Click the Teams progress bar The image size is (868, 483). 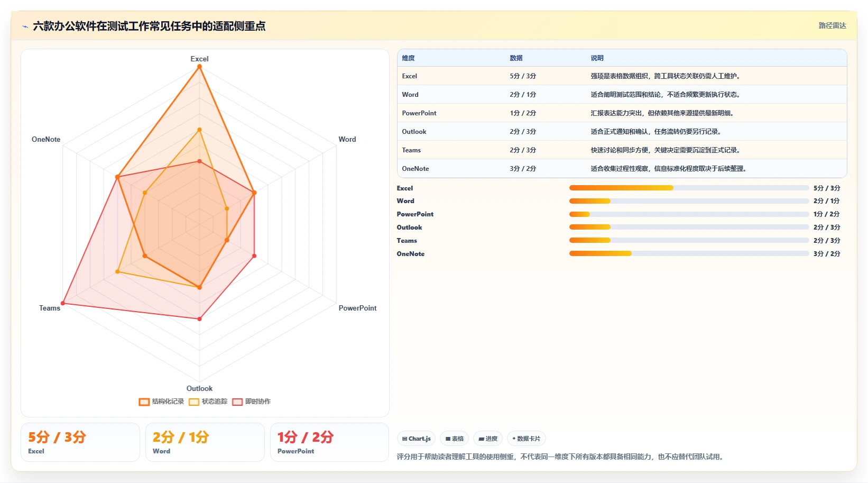coord(689,240)
